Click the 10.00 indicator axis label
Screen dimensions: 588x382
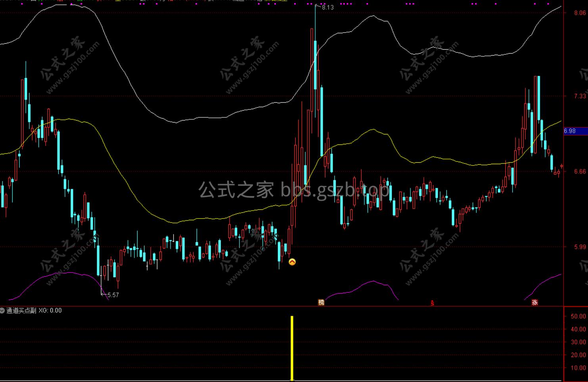pos(578,368)
